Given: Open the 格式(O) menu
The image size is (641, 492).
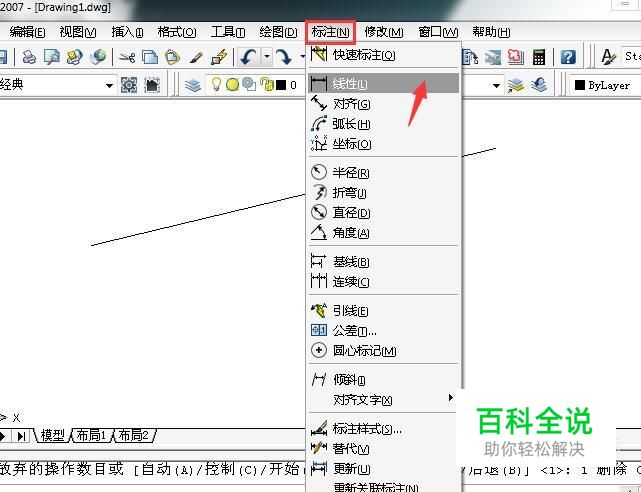Looking at the screenshot, I should coord(177,32).
